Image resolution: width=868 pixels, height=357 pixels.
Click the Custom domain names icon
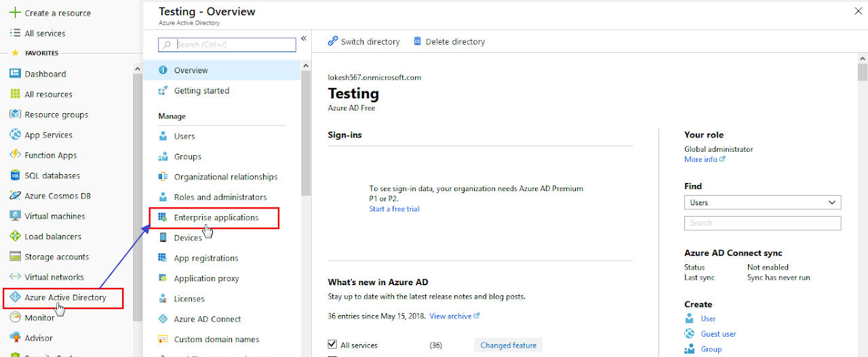click(163, 339)
